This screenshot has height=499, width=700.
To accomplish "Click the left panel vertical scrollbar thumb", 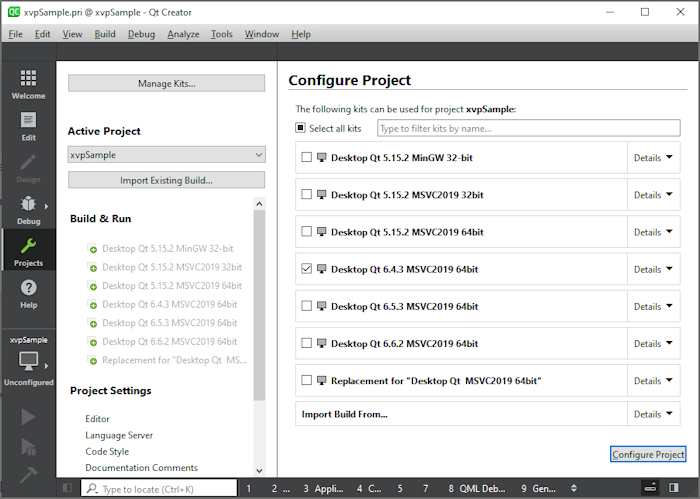I will 259,305.
